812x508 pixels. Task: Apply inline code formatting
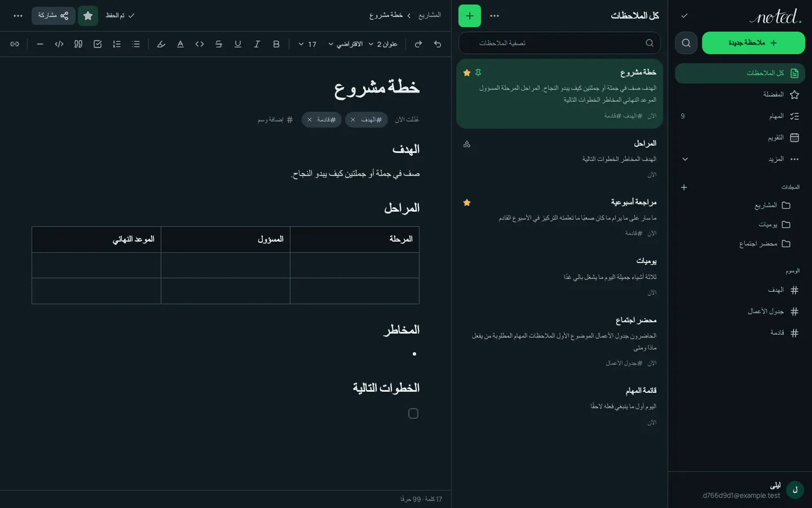200,44
